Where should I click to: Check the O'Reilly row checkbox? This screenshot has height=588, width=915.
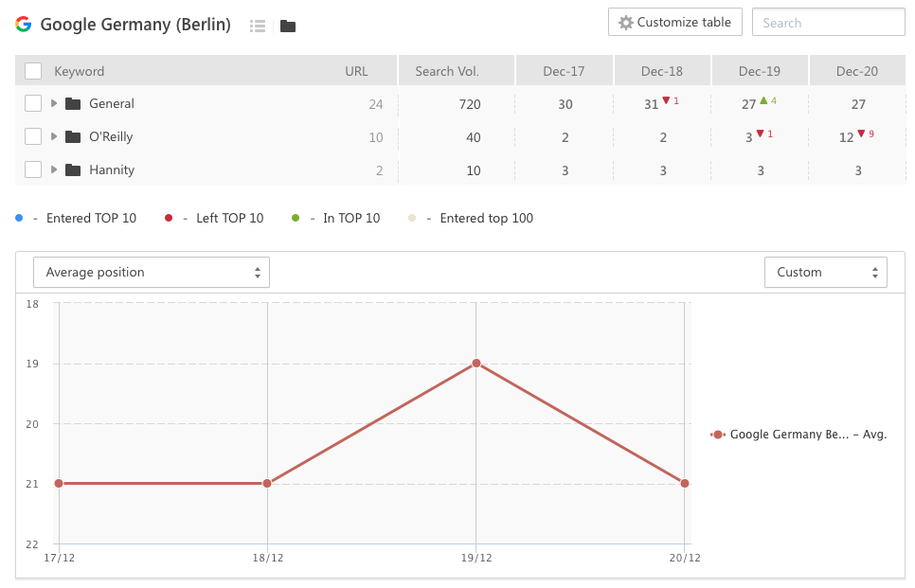[33, 137]
